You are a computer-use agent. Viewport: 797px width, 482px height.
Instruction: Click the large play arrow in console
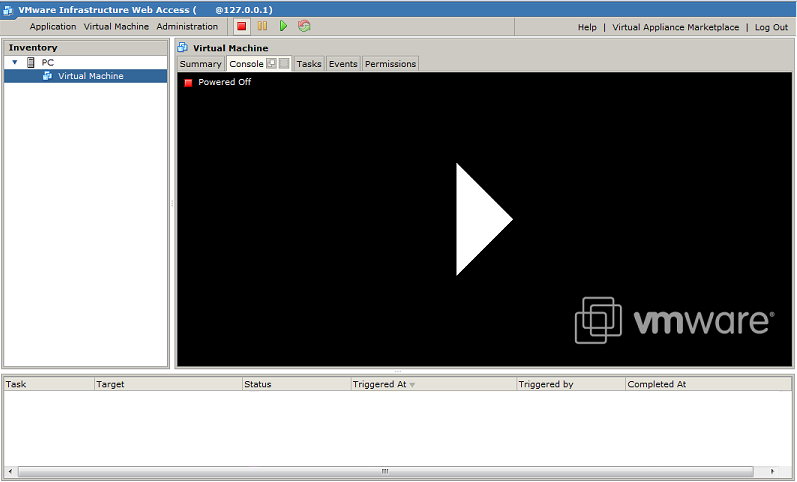[482, 219]
